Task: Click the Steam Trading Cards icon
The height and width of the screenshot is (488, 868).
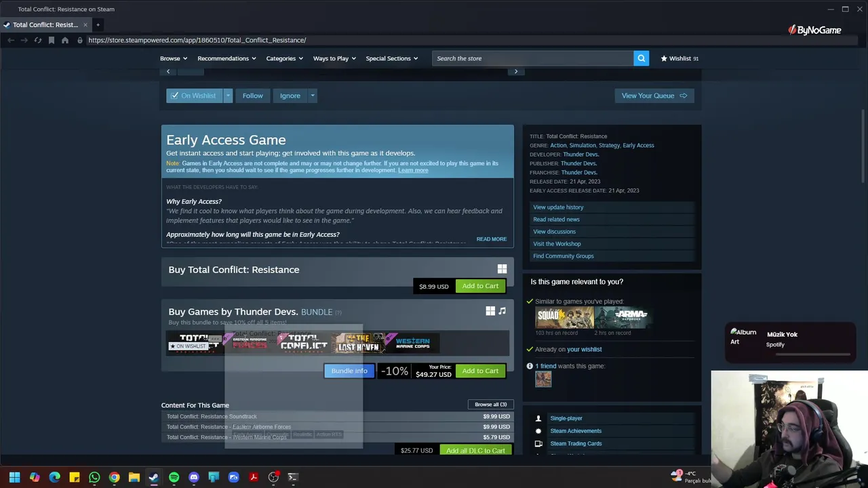Action: pyautogui.click(x=538, y=443)
